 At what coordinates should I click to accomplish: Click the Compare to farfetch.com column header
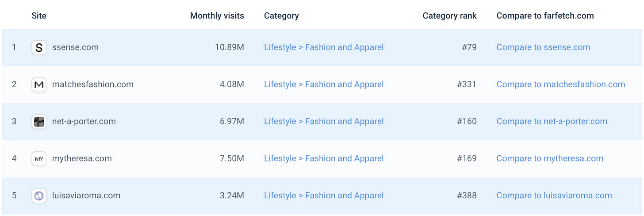point(545,15)
